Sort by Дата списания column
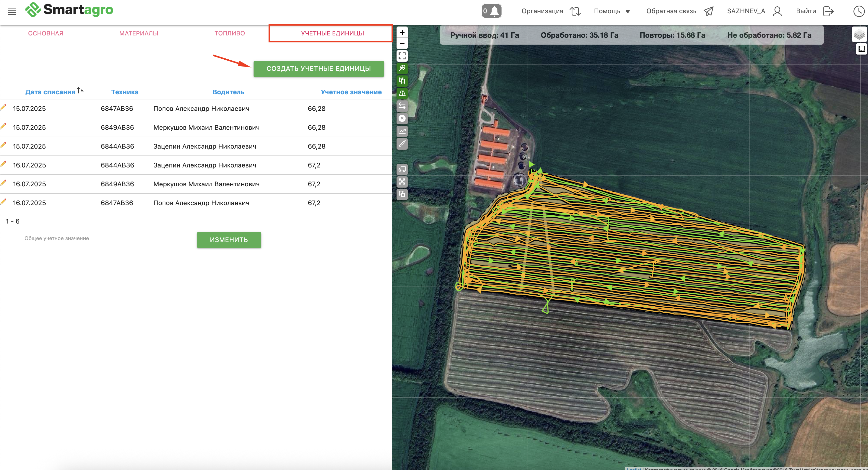 50,92
